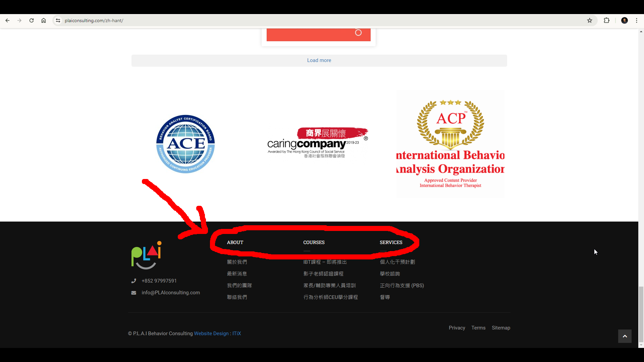
Task: Open 我們的團隊 footer link
Action: tap(239, 286)
